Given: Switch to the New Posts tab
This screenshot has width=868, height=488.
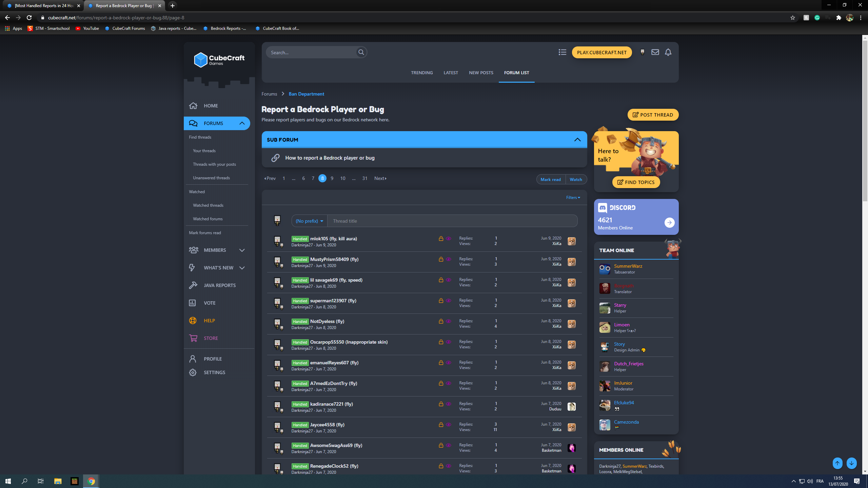Looking at the screenshot, I should tap(481, 73).
